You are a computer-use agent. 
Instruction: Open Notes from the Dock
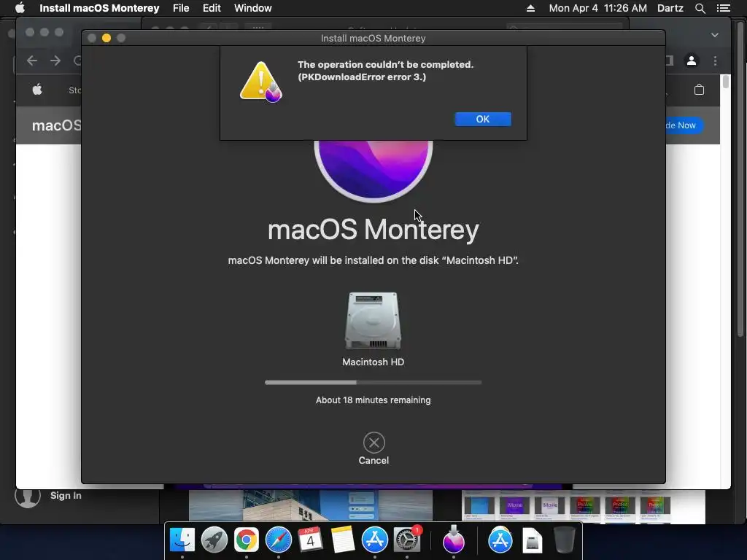[x=343, y=540]
